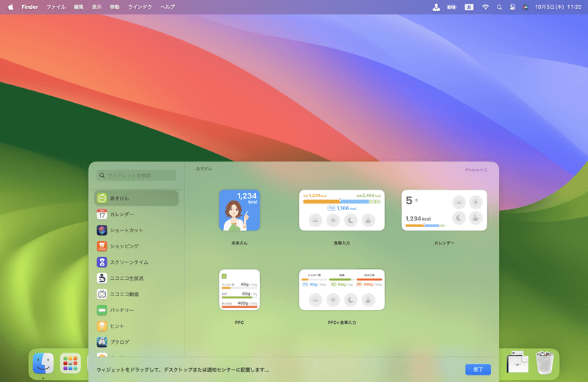Viewport: 588px width, 382px height.
Task: Choose バッテリー widgets in sidebar
Action: click(x=136, y=310)
